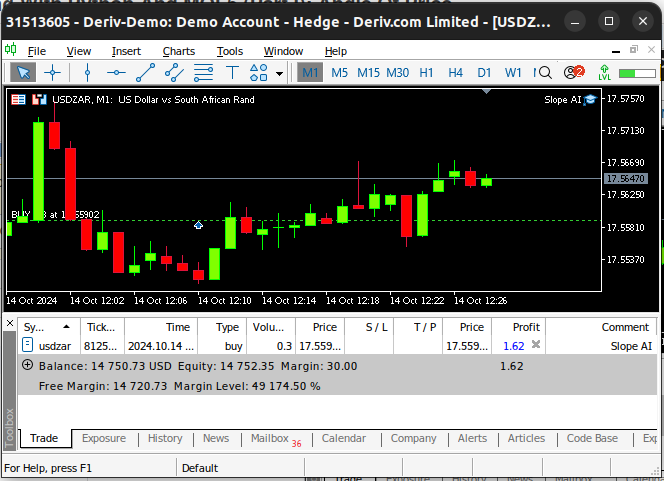Click the buy arrow marker on chart
This screenshot has width=664, height=481.
pyautogui.click(x=198, y=225)
